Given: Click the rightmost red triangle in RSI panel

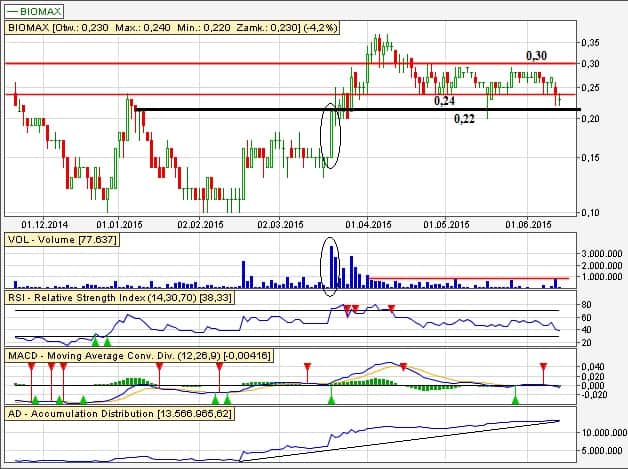Looking at the screenshot, I should 391,308.
